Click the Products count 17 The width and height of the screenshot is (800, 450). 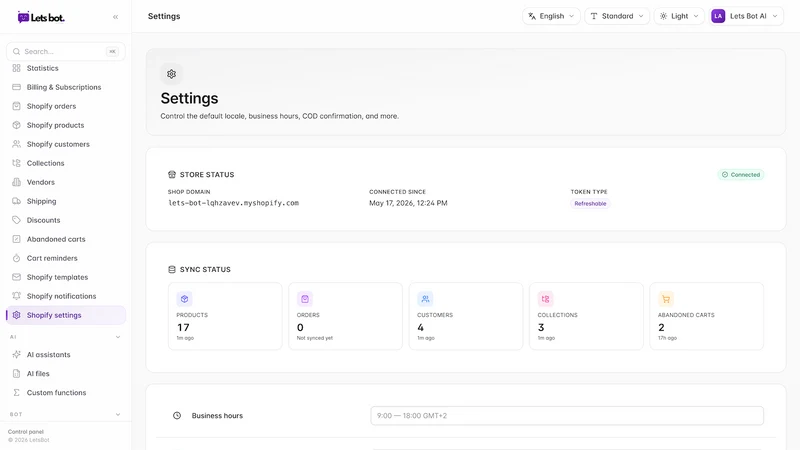click(183, 328)
